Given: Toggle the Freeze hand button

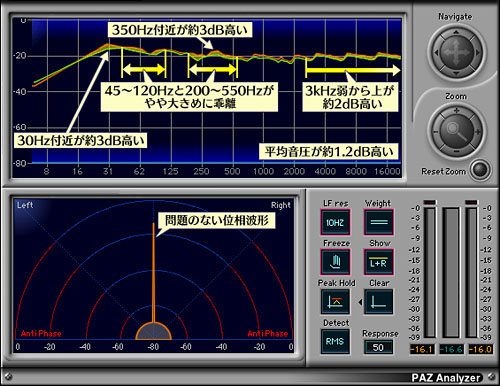Looking at the screenshot, I should click(335, 262).
